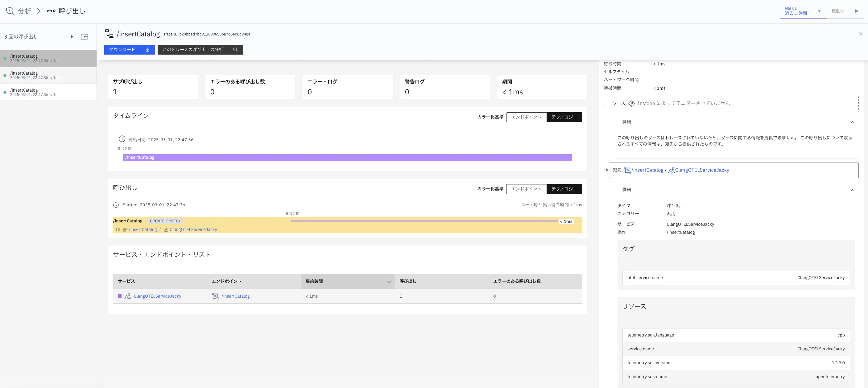Screen dimensions: 868x388
Task: Collapse the calls list panel icon
Action: [x=84, y=37]
